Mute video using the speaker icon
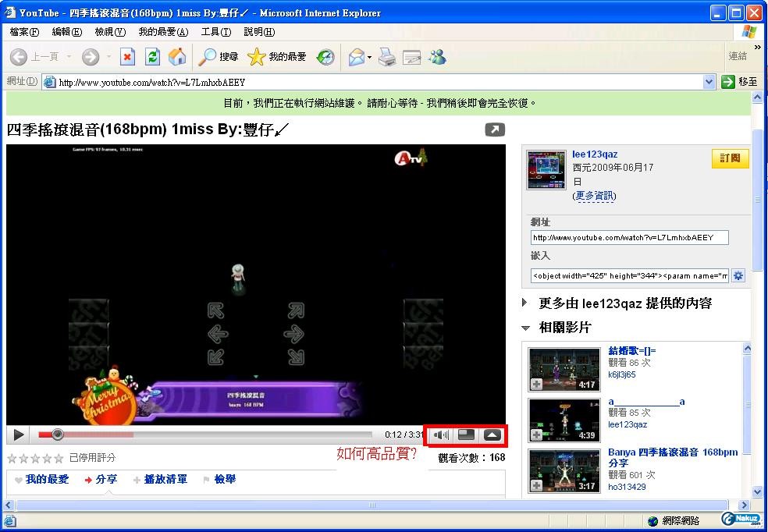This screenshot has width=768, height=532. [x=441, y=434]
